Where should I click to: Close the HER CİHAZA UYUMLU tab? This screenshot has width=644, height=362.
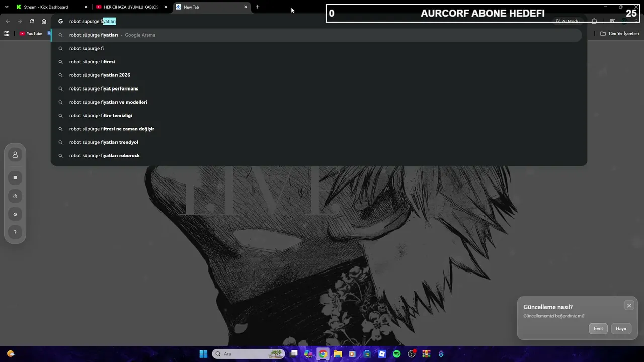[x=166, y=7]
